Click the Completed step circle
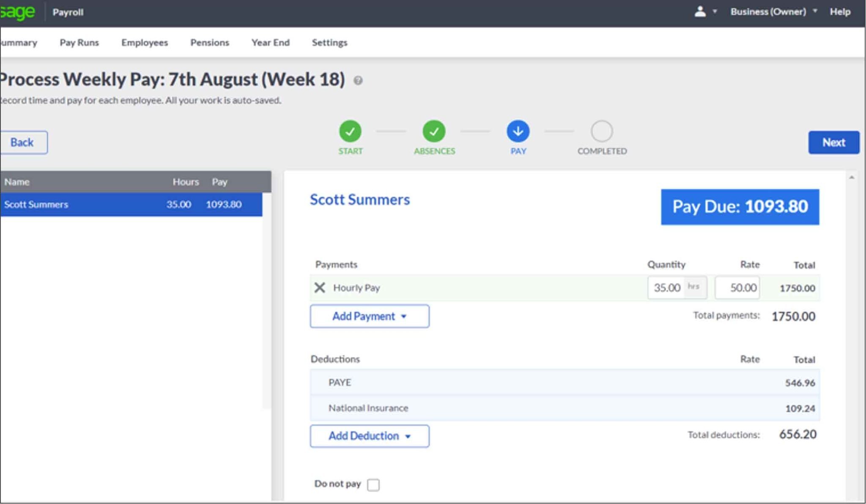This screenshot has height=504, width=866. [602, 131]
